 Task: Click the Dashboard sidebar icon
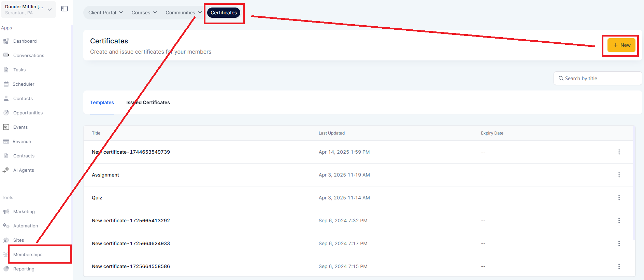click(6, 41)
